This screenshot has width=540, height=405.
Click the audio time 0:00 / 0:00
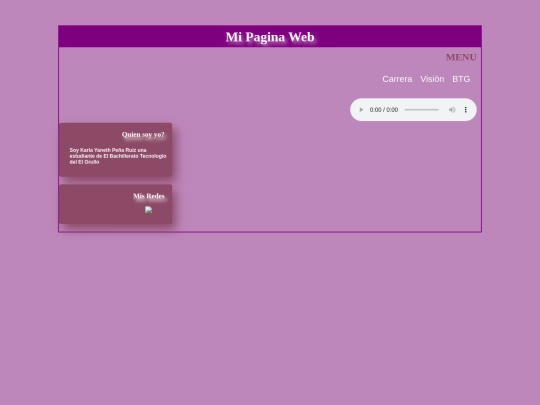click(384, 110)
